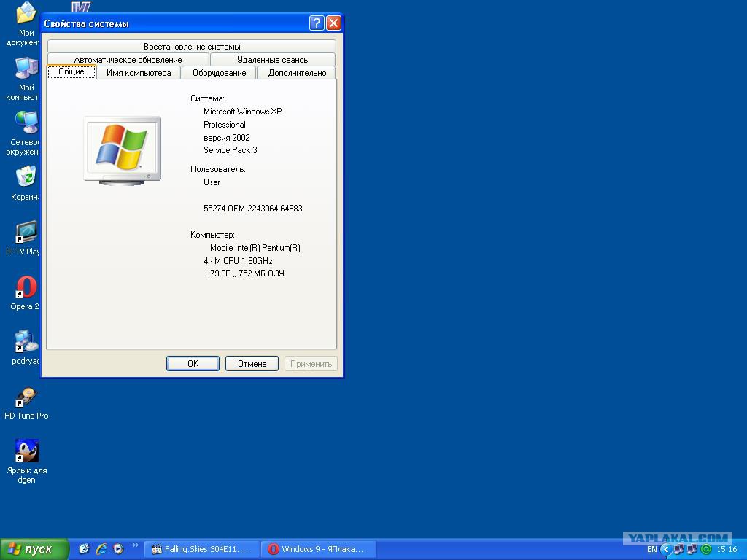Close the System Properties dialog
Image resolution: width=747 pixels, height=560 pixels.
pos(333,23)
